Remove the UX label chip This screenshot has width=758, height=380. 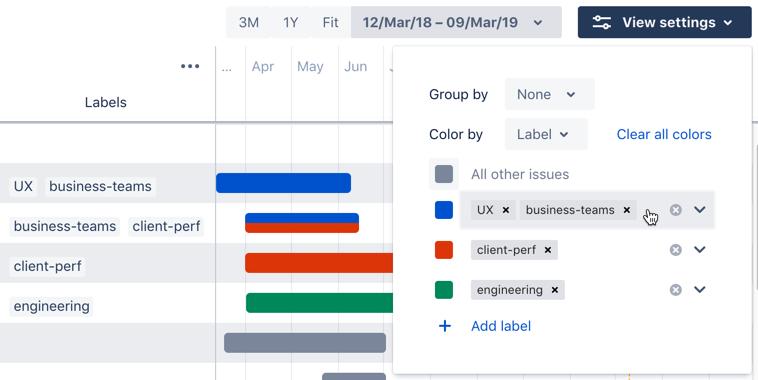[506, 210]
